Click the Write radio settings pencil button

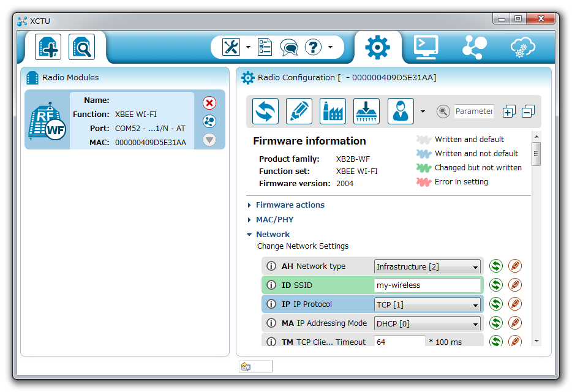(299, 111)
